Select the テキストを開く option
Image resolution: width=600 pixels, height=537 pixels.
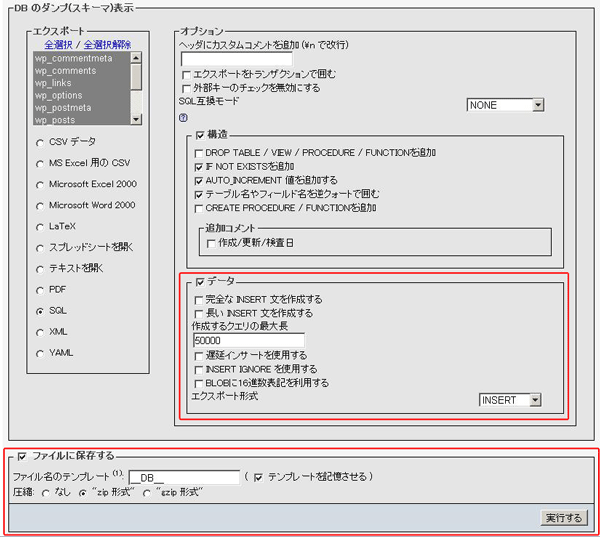point(40,269)
